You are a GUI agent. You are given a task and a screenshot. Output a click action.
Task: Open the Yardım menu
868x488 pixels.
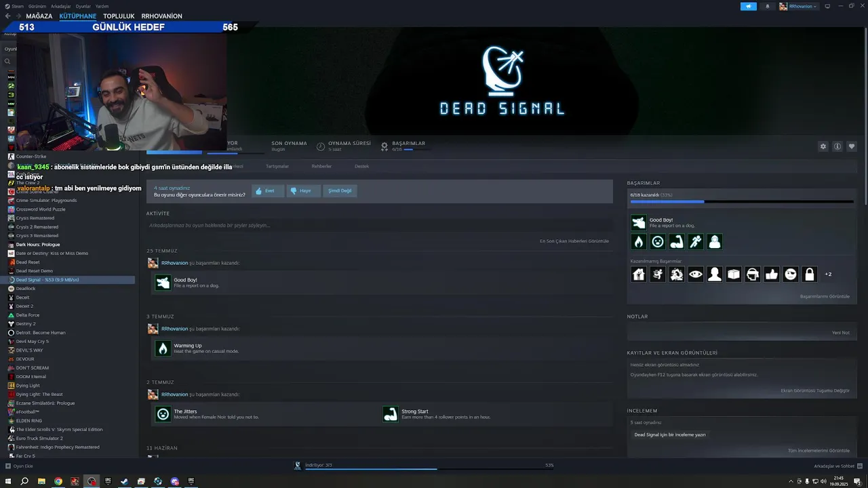click(x=102, y=6)
